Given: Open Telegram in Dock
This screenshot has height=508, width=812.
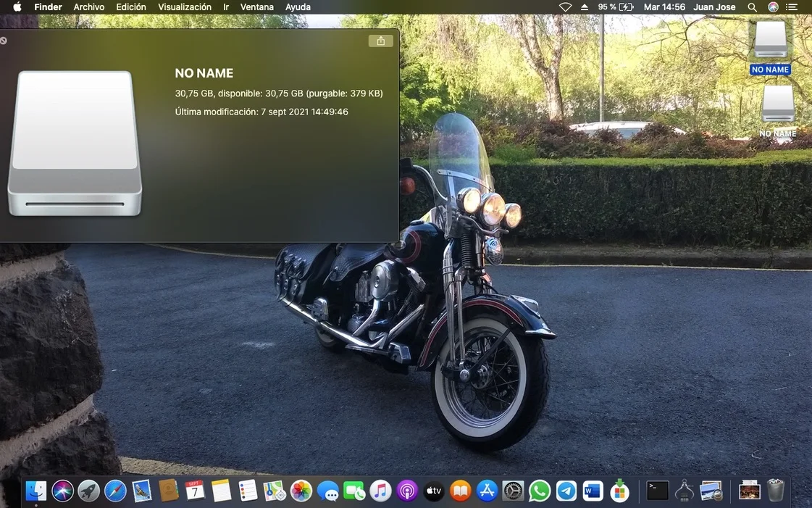Looking at the screenshot, I should click(566, 491).
